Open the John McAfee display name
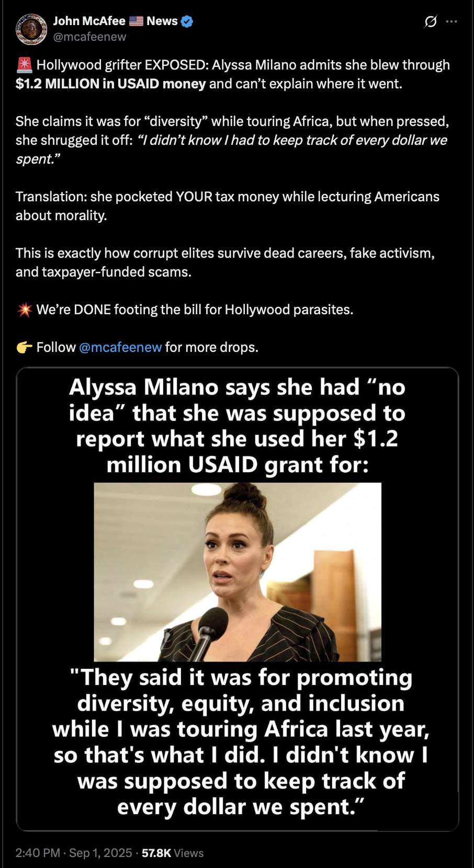 pos(89,21)
